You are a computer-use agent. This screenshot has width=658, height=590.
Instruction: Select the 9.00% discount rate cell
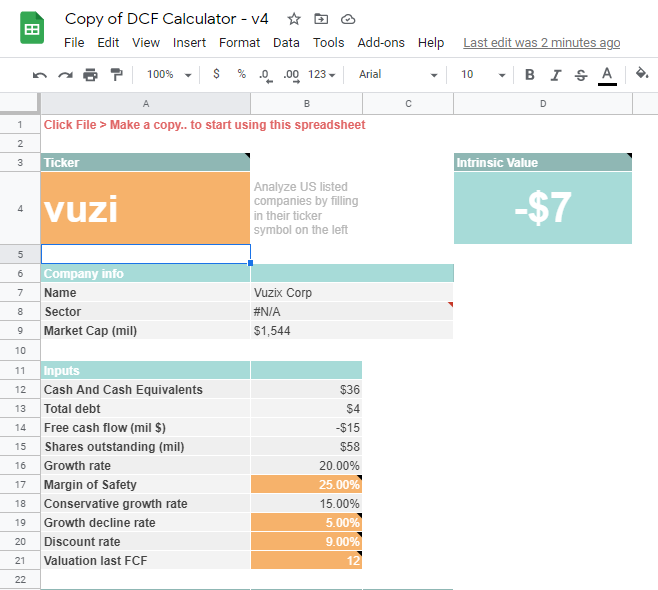306,542
